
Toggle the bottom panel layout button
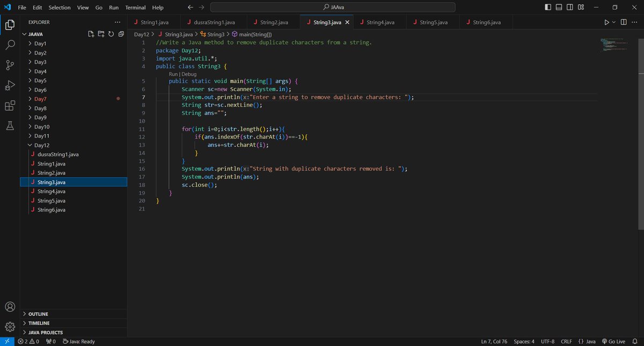[x=559, y=8]
